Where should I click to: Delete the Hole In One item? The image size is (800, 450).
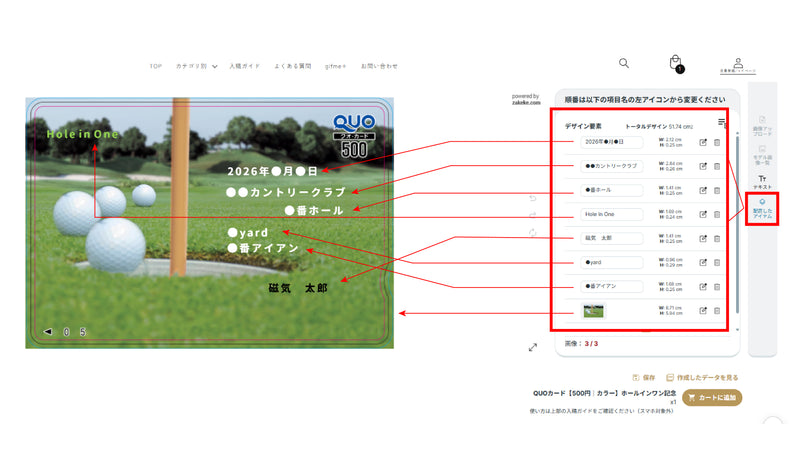717,214
